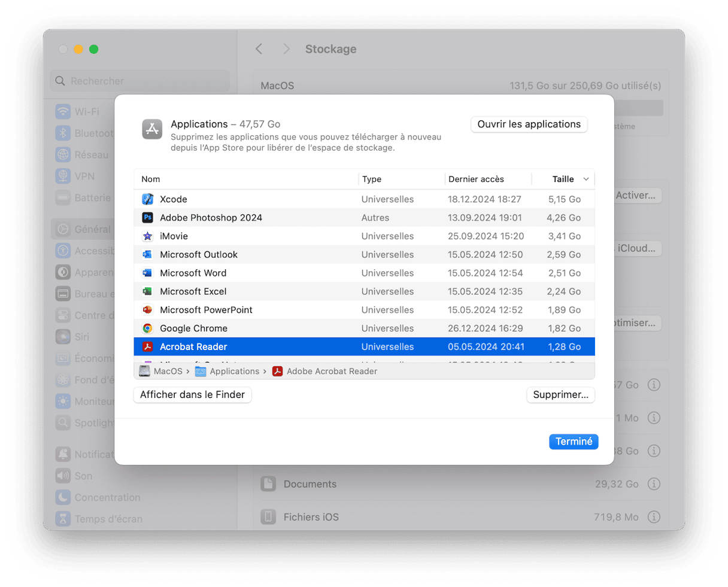Select the Adobe Photoshop 2024 icon
The height and width of the screenshot is (587, 728).
tap(147, 218)
